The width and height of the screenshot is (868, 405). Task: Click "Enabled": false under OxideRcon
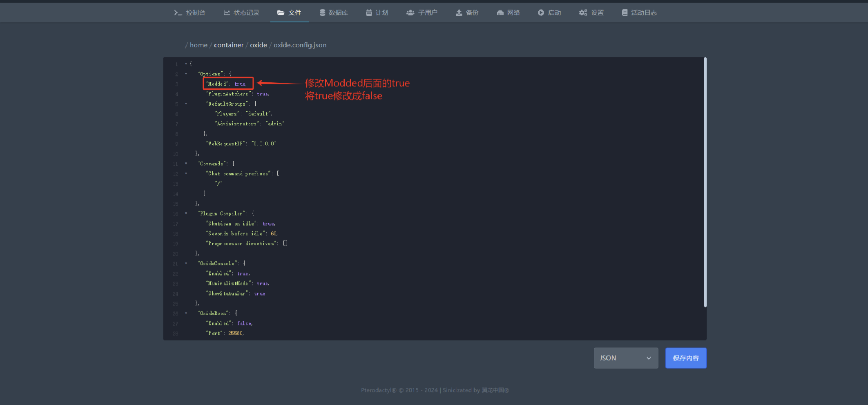pos(229,323)
